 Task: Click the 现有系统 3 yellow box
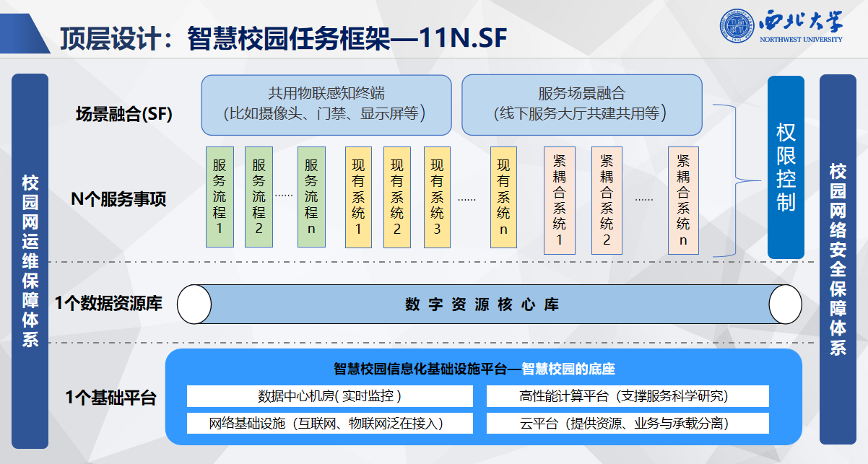tap(437, 197)
